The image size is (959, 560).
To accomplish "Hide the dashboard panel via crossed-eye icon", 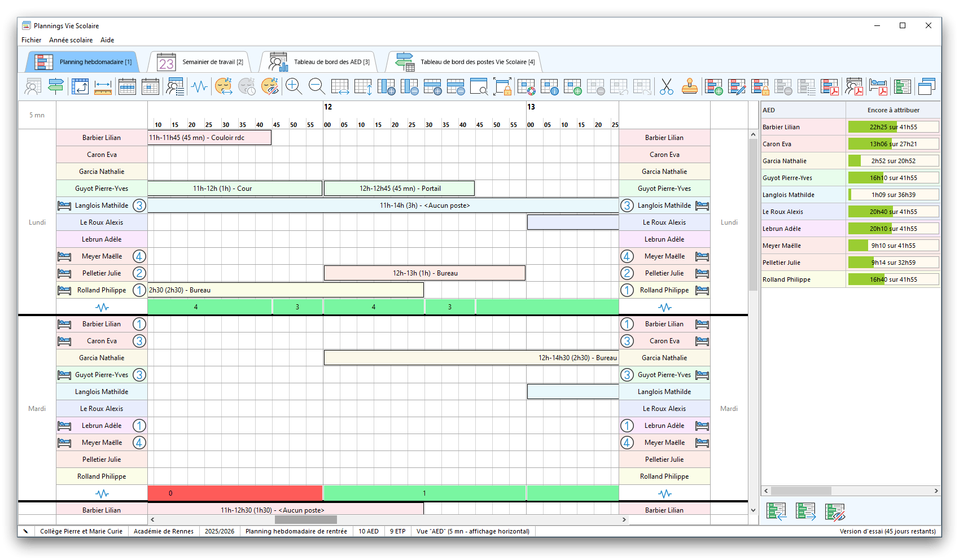I will click(834, 511).
